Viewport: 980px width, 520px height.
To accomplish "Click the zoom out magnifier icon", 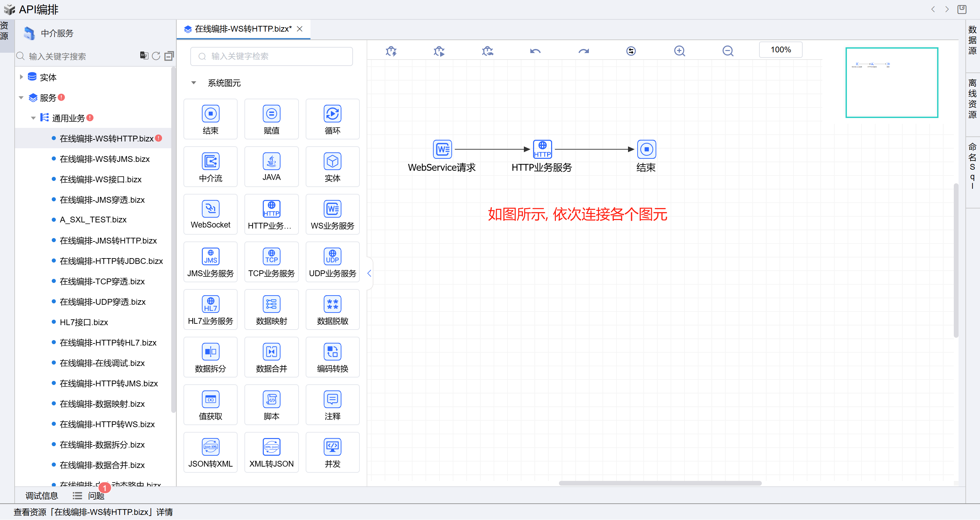I will click(x=727, y=51).
